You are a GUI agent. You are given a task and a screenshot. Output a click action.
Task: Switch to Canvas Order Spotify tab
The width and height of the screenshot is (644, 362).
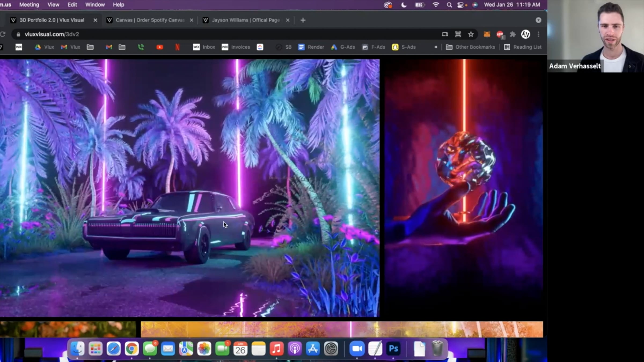pos(150,20)
